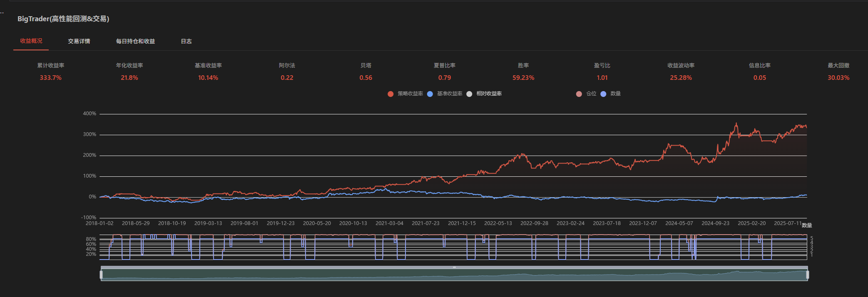Open the 日志 tab

pyautogui.click(x=186, y=41)
